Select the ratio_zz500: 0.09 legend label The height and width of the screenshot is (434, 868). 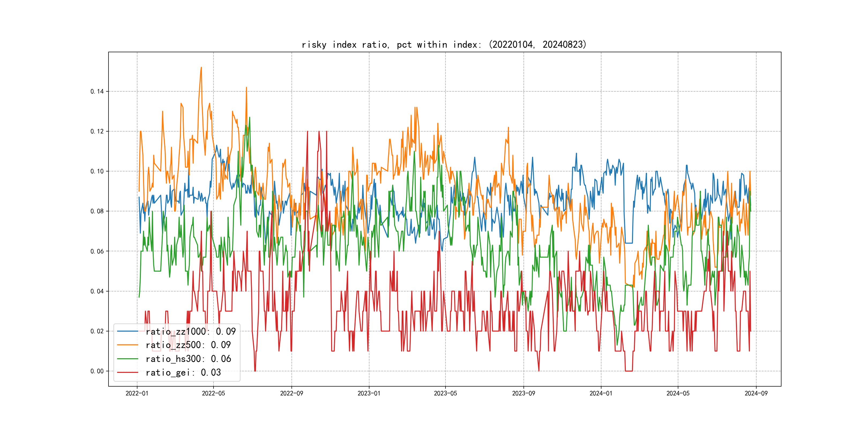pyautogui.click(x=188, y=345)
